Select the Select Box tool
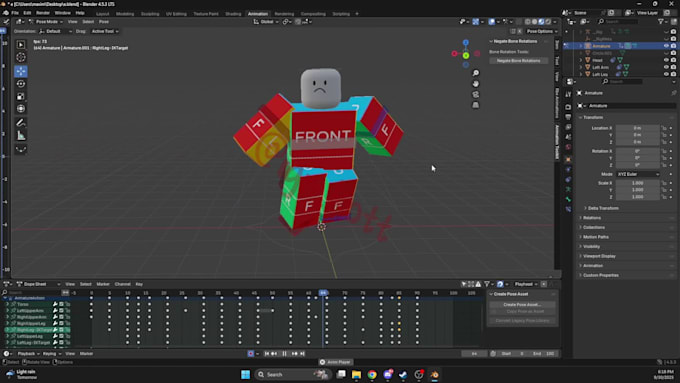Image resolution: width=680 pixels, height=383 pixels. point(21,45)
